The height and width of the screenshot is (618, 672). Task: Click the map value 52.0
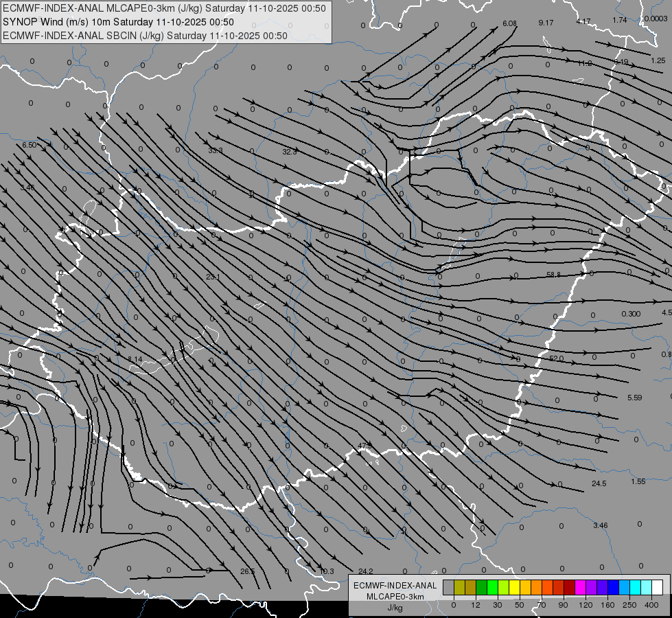tap(556, 358)
